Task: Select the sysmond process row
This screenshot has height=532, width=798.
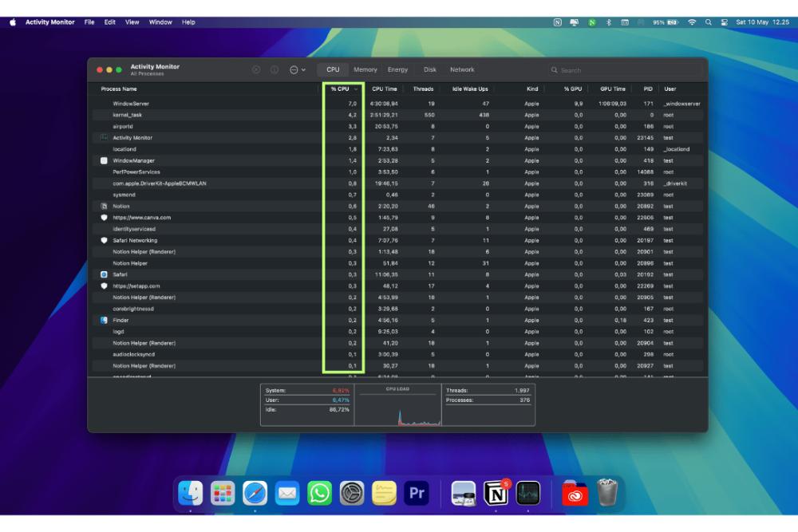Action: pyautogui.click(x=397, y=195)
